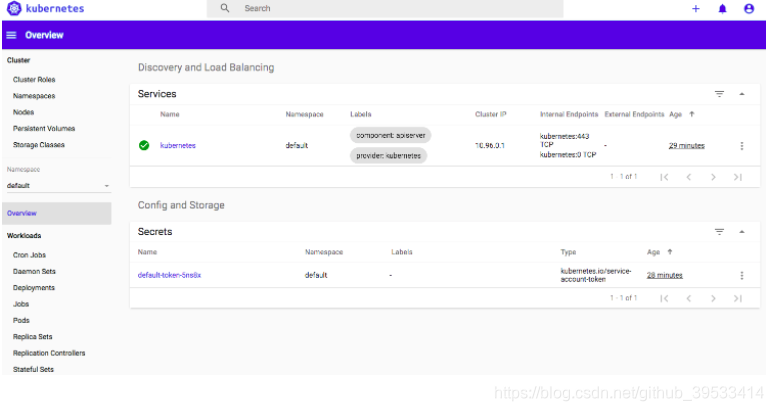773x411 pixels.
Task: Click the Services filter icon
Action: pos(719,94)
